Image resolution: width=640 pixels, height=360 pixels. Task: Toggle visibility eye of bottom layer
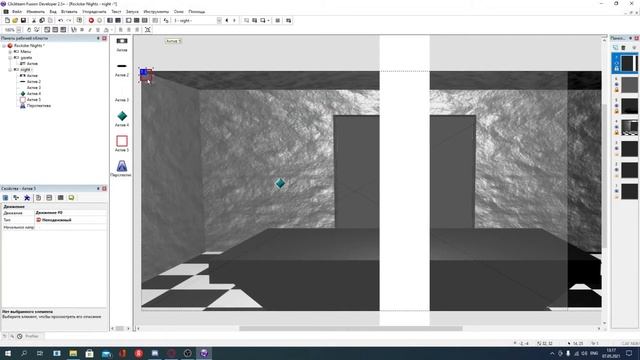point(616,191)
